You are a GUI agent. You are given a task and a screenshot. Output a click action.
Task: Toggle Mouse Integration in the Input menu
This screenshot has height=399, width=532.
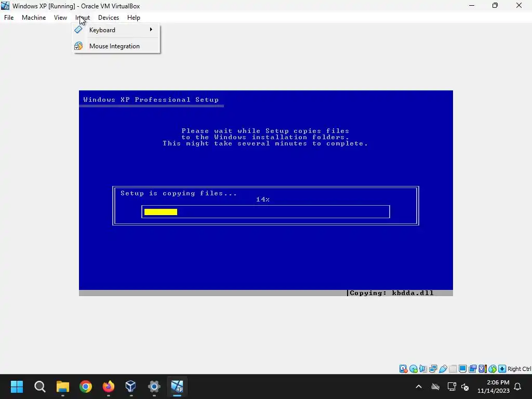[x=116, y=46]
